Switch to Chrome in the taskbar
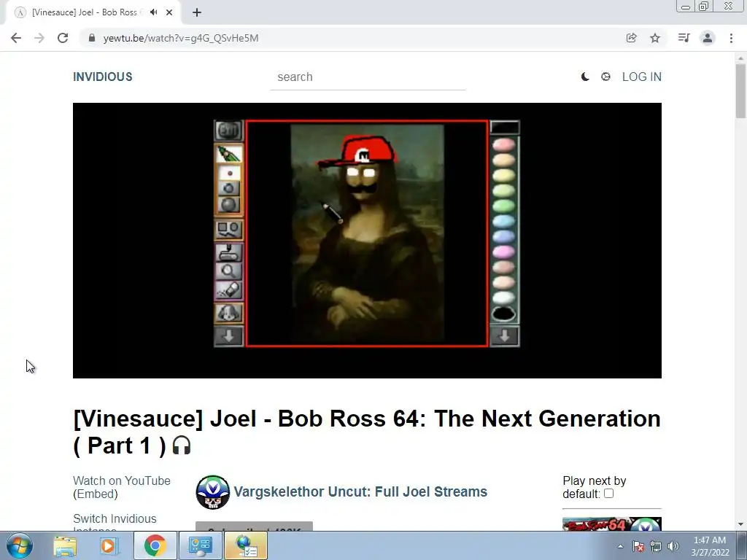 pos(155,545)
